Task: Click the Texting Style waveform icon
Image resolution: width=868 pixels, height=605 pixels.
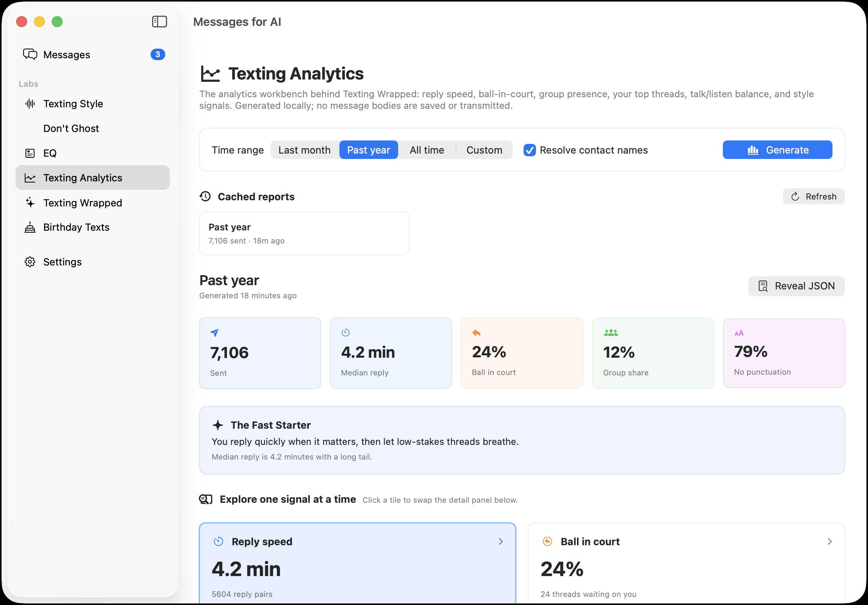Action: (x=30, y=104)
